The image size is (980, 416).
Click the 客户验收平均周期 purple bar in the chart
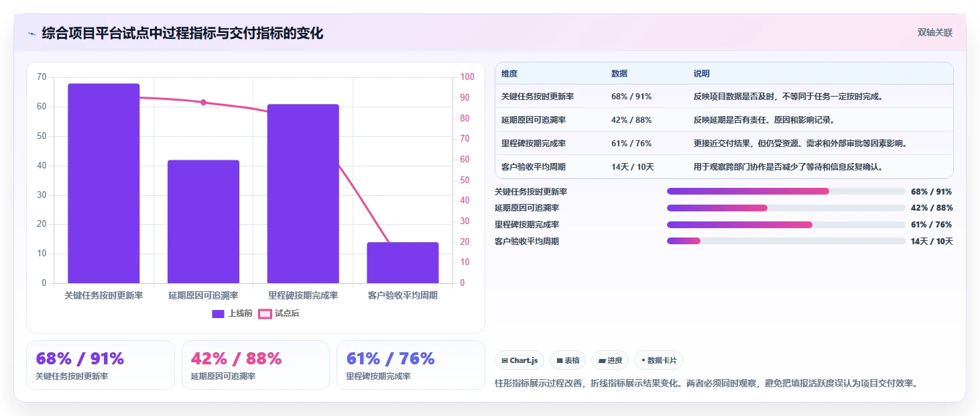pyautogui.click(x=402, y=262)
